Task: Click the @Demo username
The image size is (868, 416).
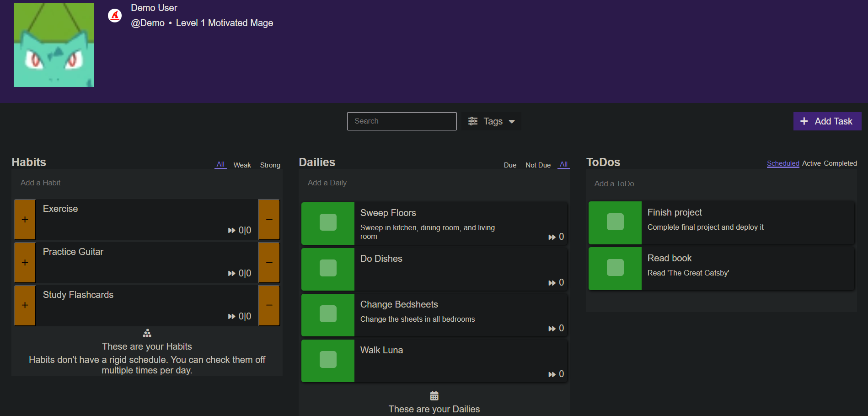Action: click(148, 23)
